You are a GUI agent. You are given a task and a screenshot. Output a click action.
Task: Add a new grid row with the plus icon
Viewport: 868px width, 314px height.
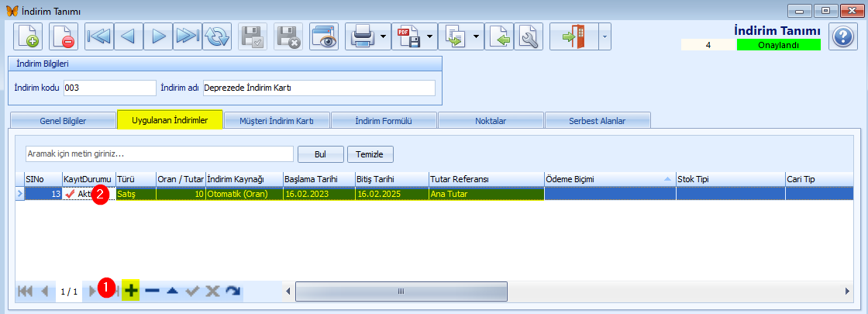coord(131,291)
